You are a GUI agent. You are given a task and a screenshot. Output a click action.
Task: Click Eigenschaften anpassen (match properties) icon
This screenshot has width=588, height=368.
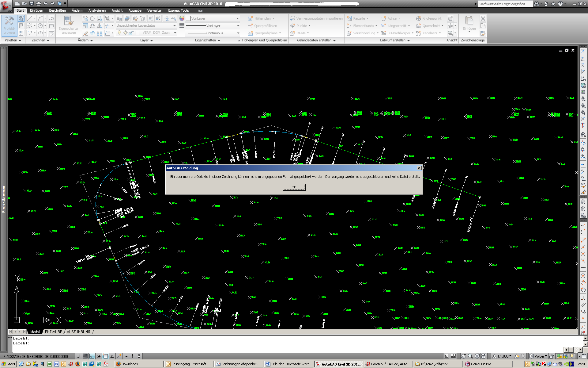pyautogui.click(x=69, y=25)
